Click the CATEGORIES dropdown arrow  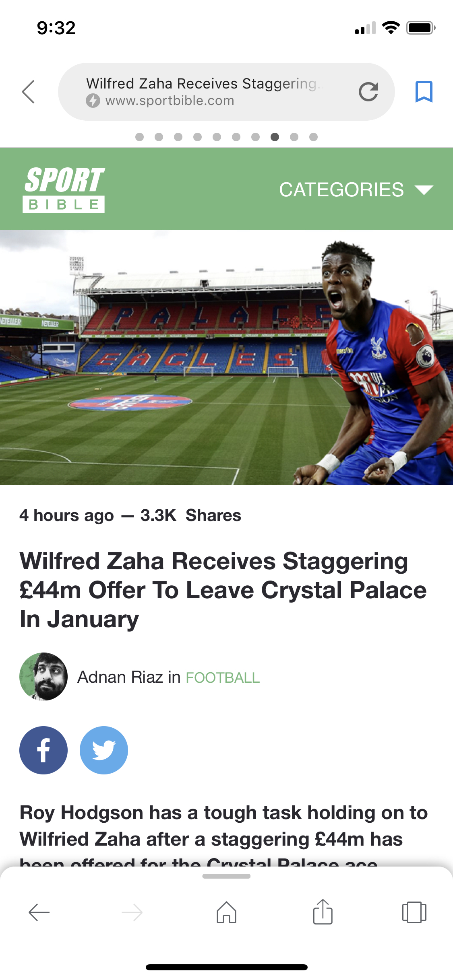(x=424, y=190)
